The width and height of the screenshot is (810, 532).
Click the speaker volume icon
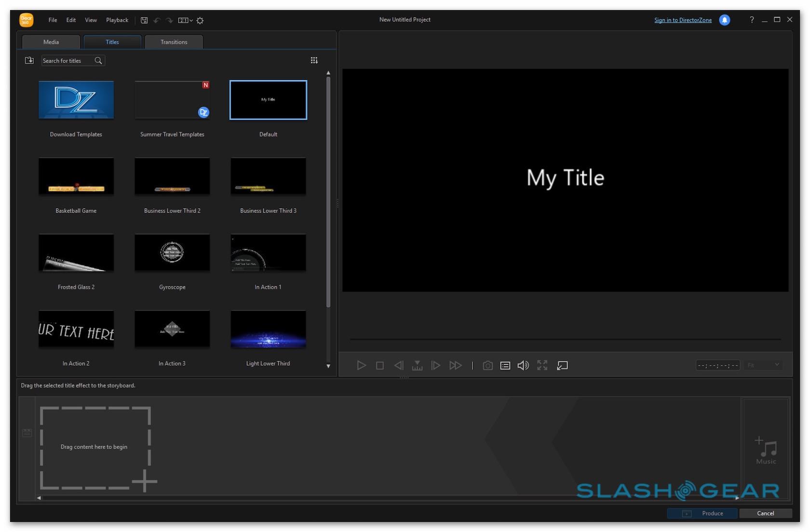pyautogui.click(x=523, y=366)
